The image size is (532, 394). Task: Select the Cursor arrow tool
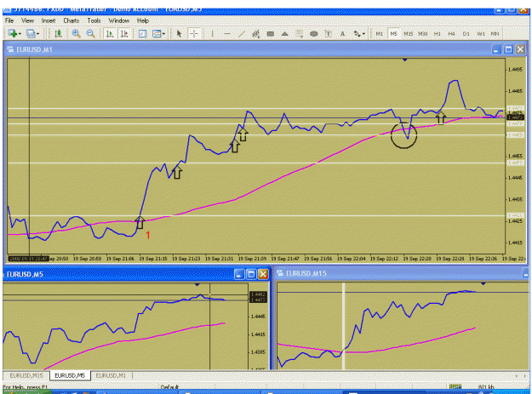tap(179, 33)
